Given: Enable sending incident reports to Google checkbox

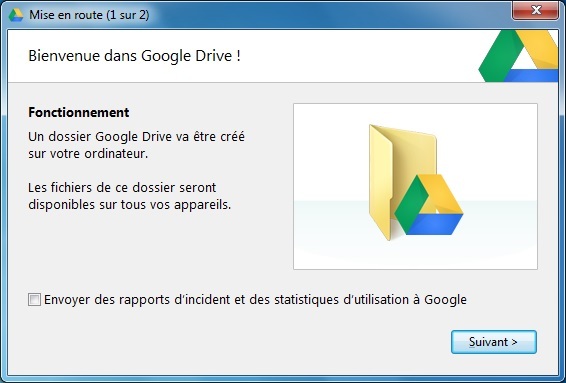Looking at the screenshot, I should pos(34,300).
